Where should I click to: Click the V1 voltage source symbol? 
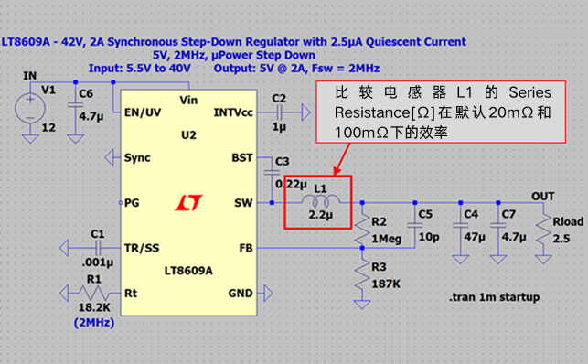(30, 109)
